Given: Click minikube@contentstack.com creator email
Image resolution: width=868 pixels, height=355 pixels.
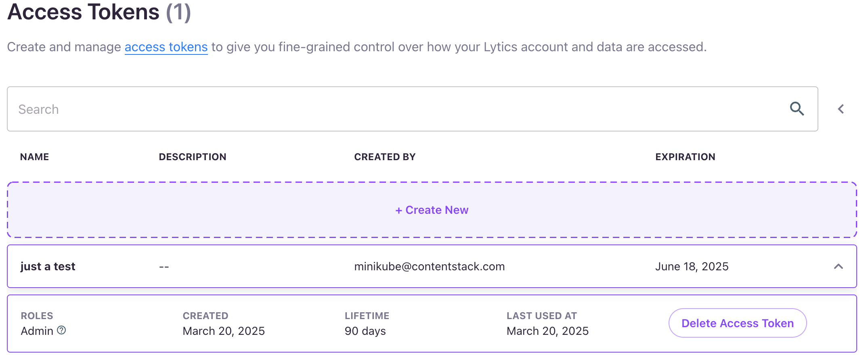Looking at the screenshot, I should 430,267.
